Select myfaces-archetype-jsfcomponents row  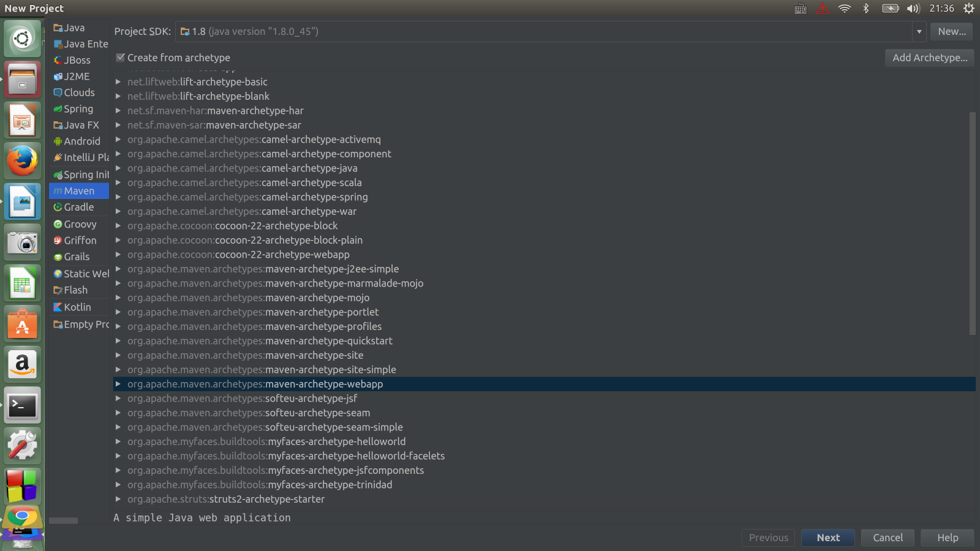[x=545, y=470]
